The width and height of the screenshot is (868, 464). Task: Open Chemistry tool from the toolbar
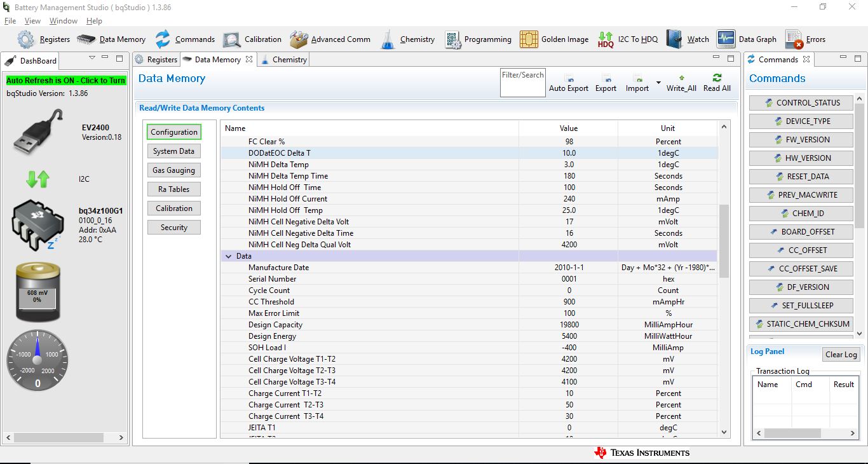point(407,39)
